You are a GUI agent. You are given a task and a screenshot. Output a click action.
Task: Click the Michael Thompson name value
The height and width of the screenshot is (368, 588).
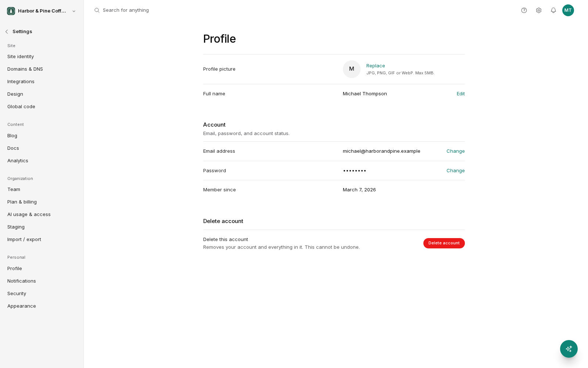365,94
